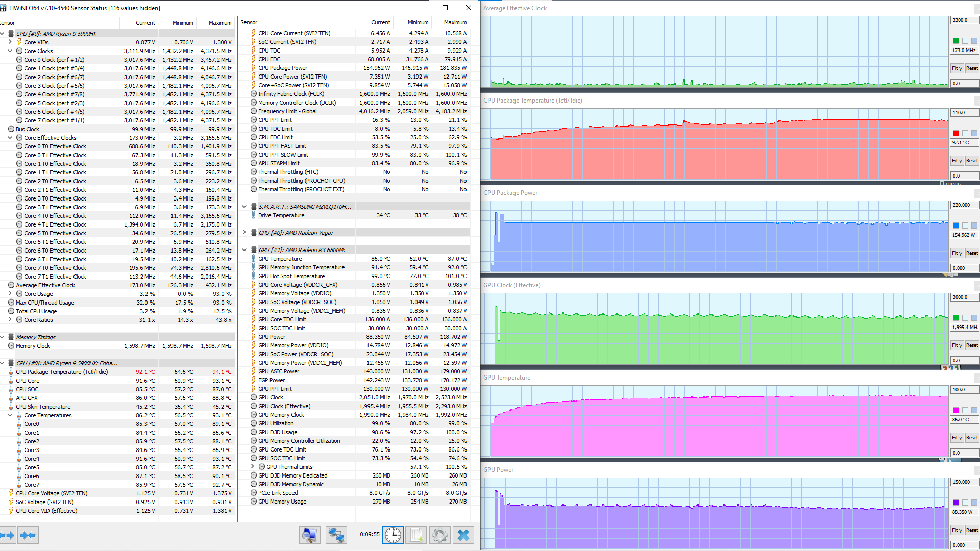Click the collapse-columns inward arrows icon

pyautogui.click(x=28, y=535)
